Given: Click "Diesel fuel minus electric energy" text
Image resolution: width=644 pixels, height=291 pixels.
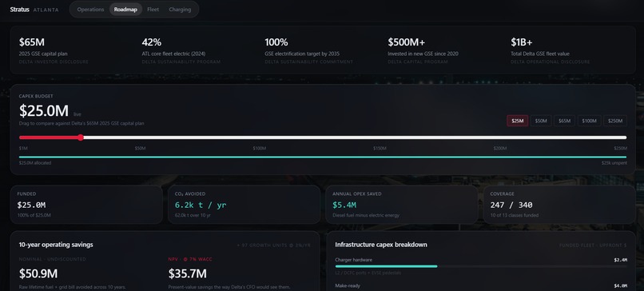Looking at the screenshot, I should [366, 215].
